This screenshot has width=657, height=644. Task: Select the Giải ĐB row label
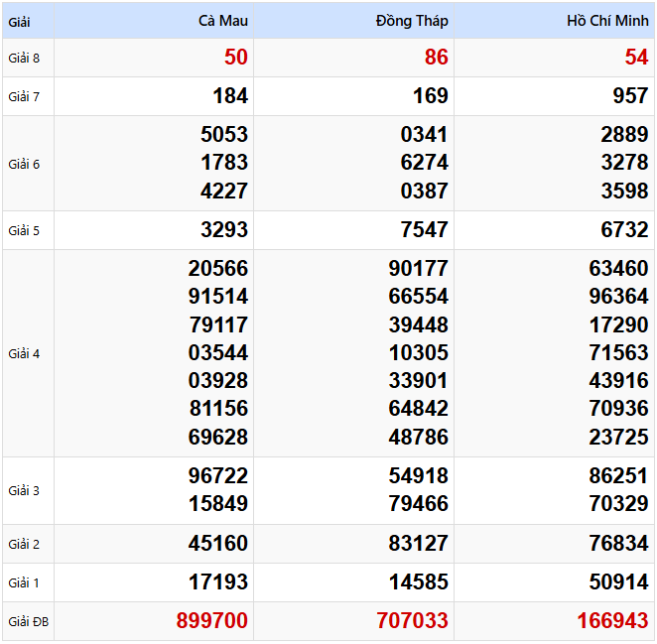(x=28, y=622)
